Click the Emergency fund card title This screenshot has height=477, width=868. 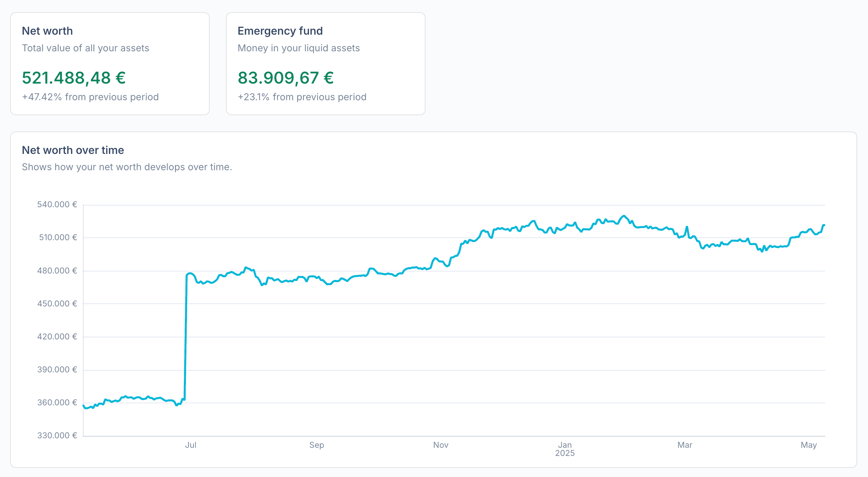[280, 31]
